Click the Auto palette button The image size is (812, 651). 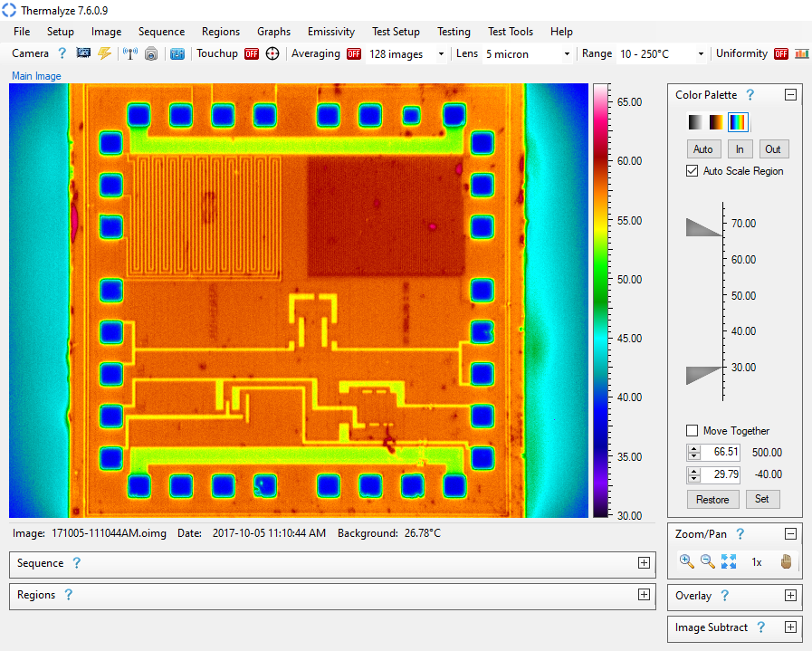[703, 149]
